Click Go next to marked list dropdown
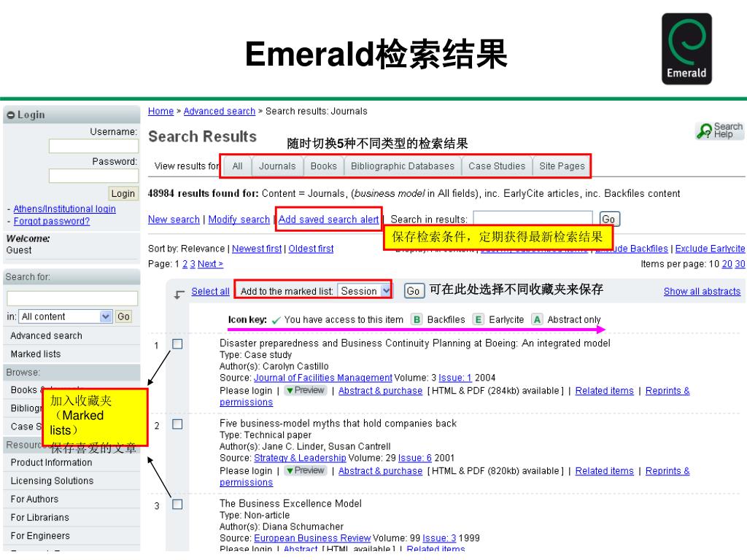747x560 pixels. point(413,291)
